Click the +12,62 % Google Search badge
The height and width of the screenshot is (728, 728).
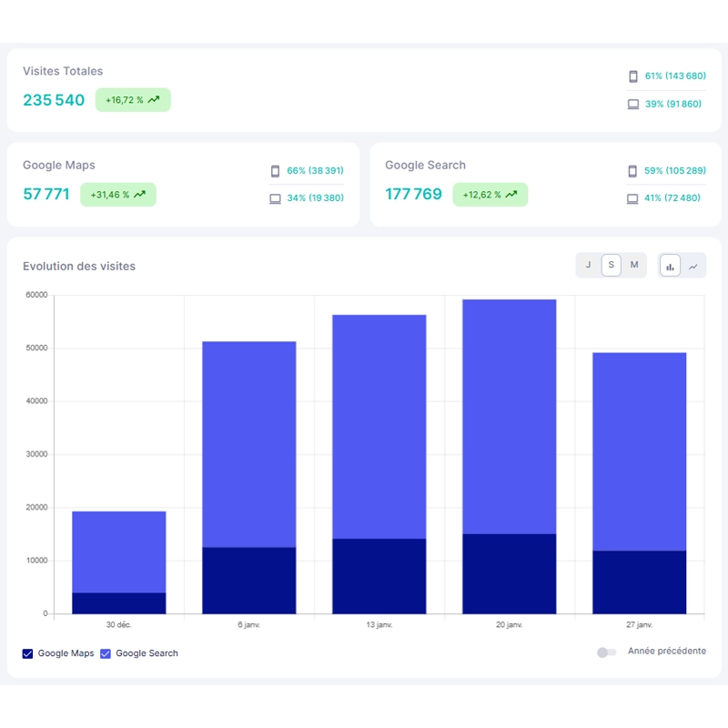click(x=490, y=194)
